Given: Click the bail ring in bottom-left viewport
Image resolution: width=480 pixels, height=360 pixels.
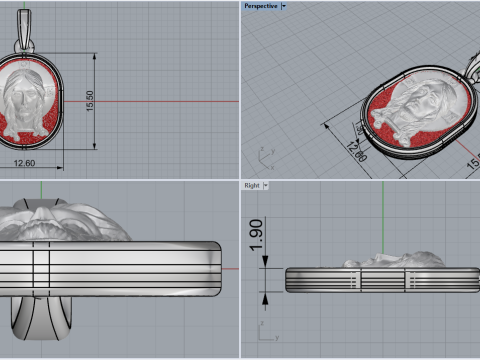Looking at the screenshot, I should click(42, 318).
